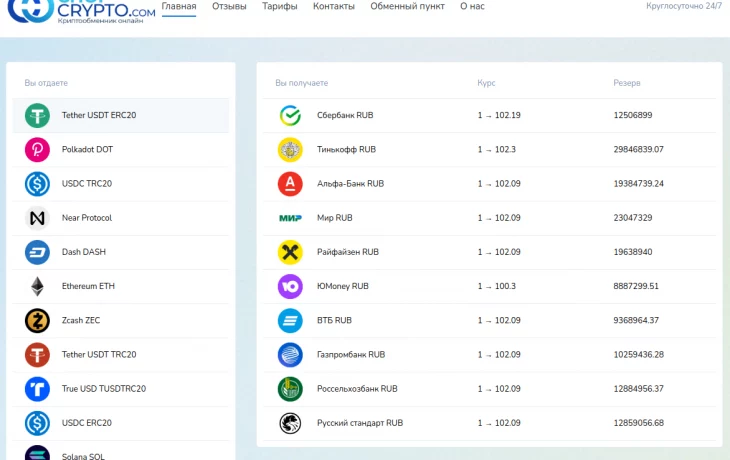Select the Сбербанк green checkmark icon
Viewport: 730px width, 460px height.
tap(290, 115)
